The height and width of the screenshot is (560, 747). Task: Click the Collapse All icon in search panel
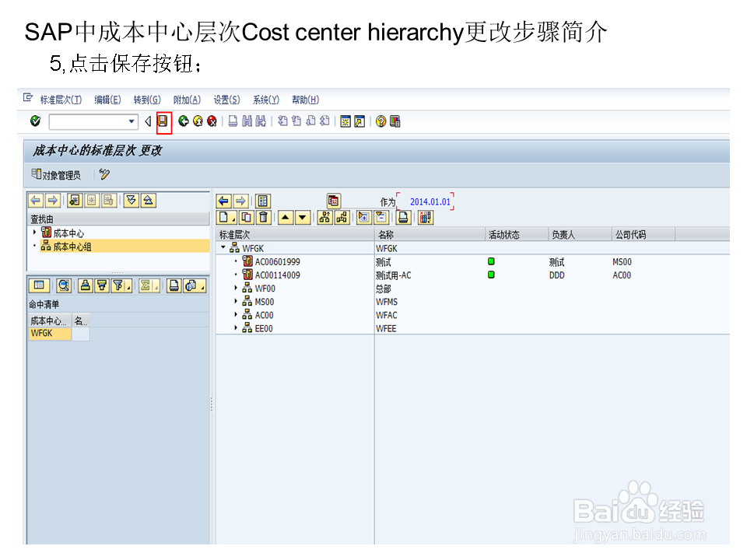148,201
